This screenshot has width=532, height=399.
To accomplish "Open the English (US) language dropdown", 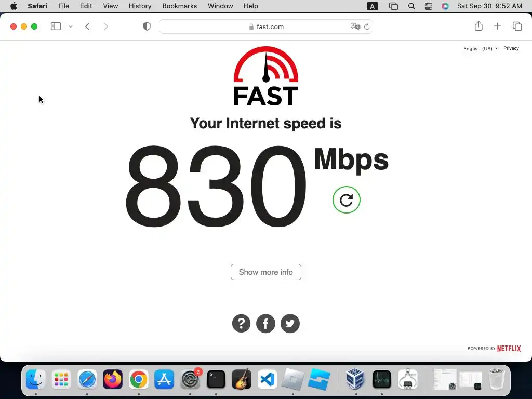I will point(480,48).
